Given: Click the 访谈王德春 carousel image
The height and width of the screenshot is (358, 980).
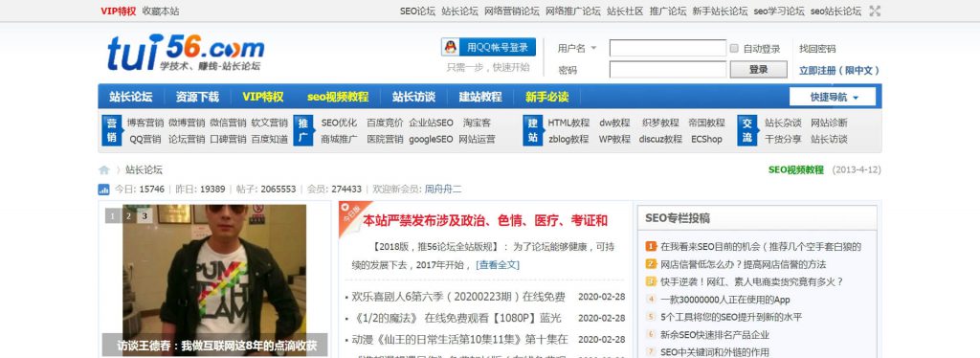Looking at the screenshot, I should pos(214,280).
